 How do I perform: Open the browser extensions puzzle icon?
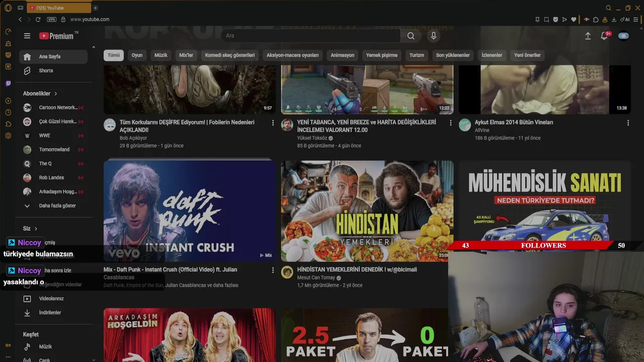click(596, 19)
